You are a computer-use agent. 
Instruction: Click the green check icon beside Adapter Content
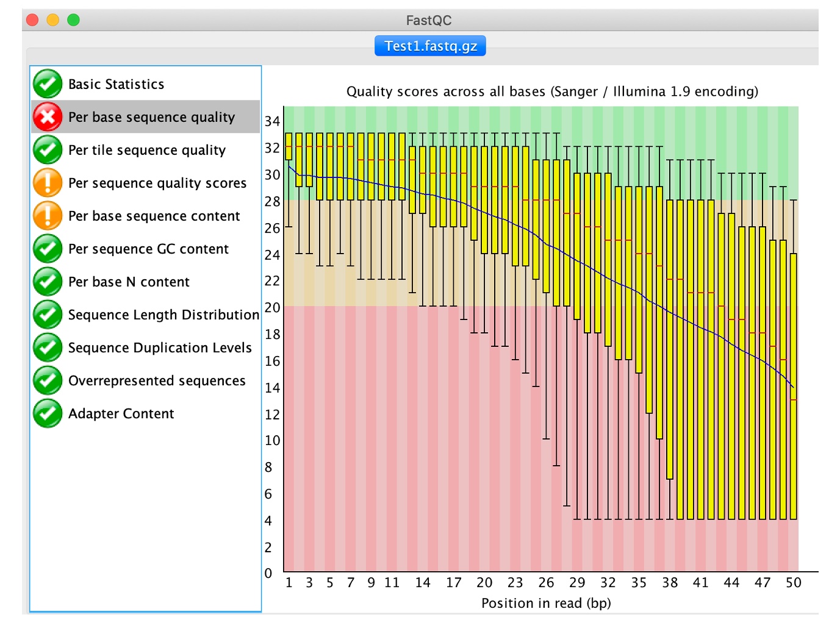48,413
